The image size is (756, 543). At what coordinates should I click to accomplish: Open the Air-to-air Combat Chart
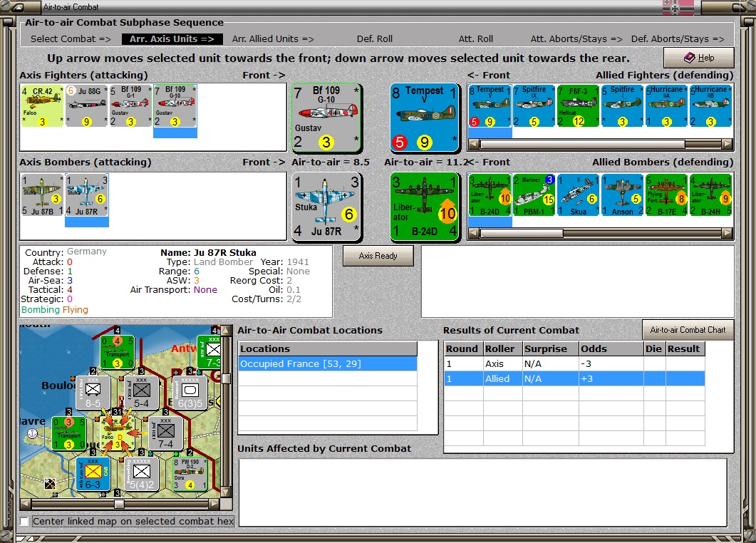click(x=688, y=330)
